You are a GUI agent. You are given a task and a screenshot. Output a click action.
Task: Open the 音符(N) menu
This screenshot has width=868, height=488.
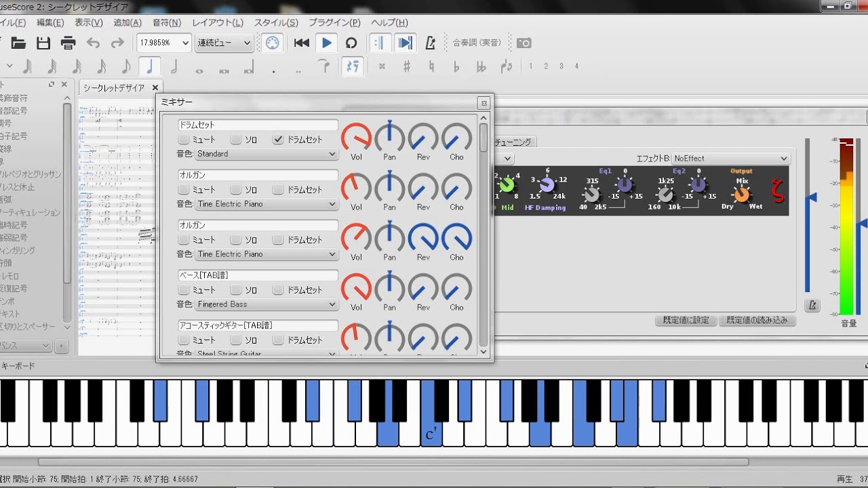point(166,22)
